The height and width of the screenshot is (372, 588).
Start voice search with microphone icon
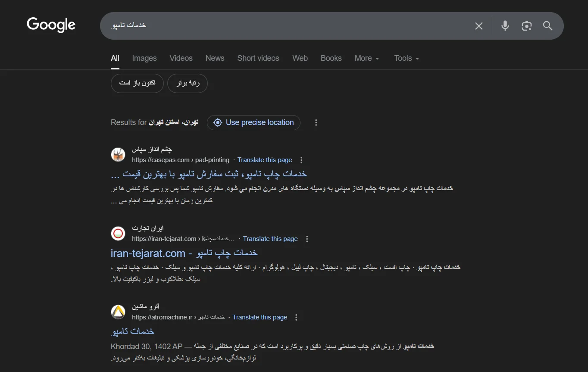click(x=505, y=26)
